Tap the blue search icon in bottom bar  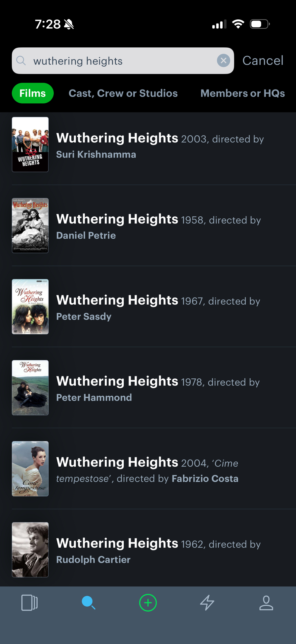coord(88,602)
